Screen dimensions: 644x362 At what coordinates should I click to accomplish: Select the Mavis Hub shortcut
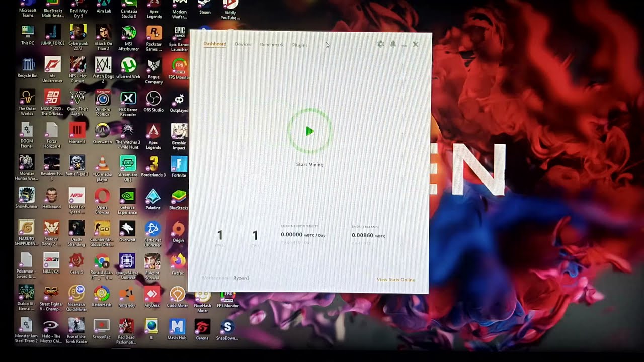coord(177,329)
